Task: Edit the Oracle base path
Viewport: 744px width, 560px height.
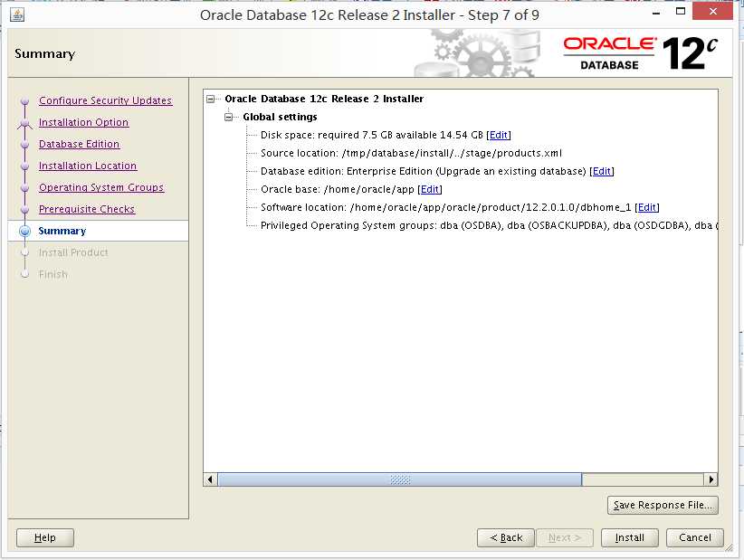Action: coord(430,189)
